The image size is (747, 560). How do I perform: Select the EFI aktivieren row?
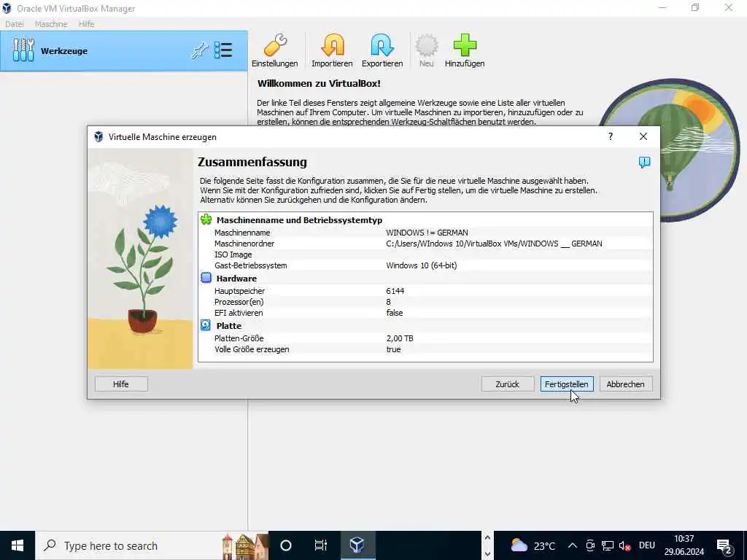pyautogui.click(x=425, y=312)
